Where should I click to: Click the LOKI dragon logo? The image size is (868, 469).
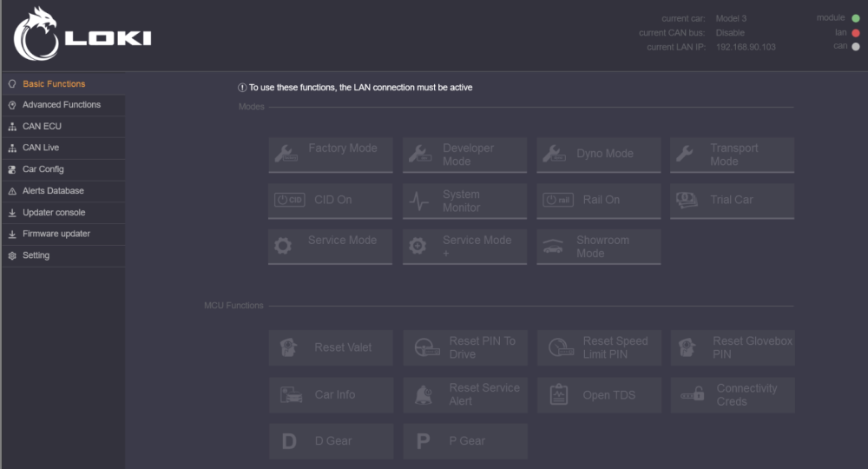tap(36, 35)
